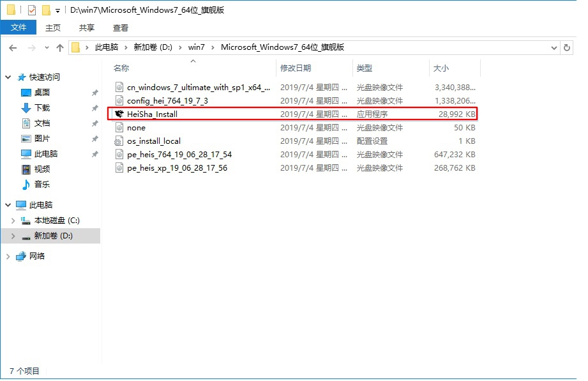Open the 图片 (Pictures) folder
This screenshot has width=588, height=381.
(40, 138)
